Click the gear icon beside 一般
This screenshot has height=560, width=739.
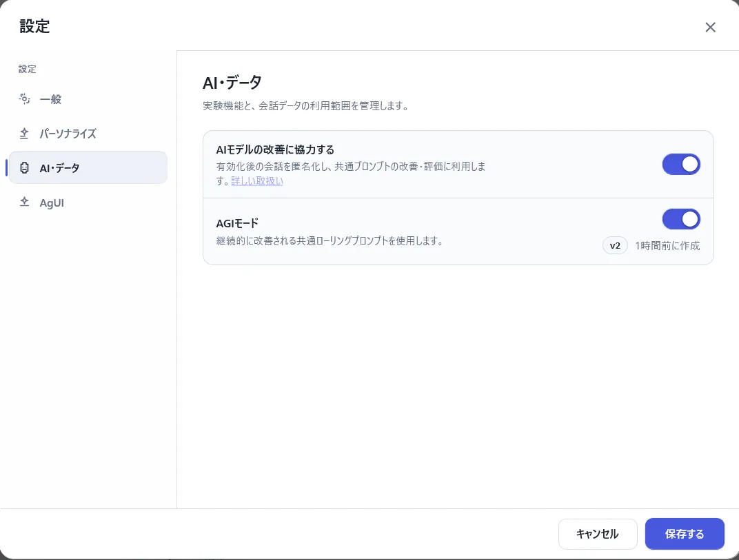[25, 99]
